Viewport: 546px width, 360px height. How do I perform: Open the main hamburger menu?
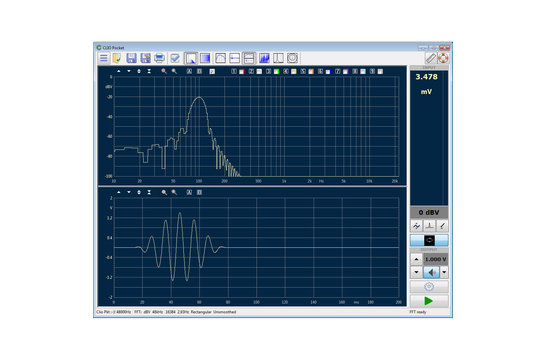(x=103, y=58)
